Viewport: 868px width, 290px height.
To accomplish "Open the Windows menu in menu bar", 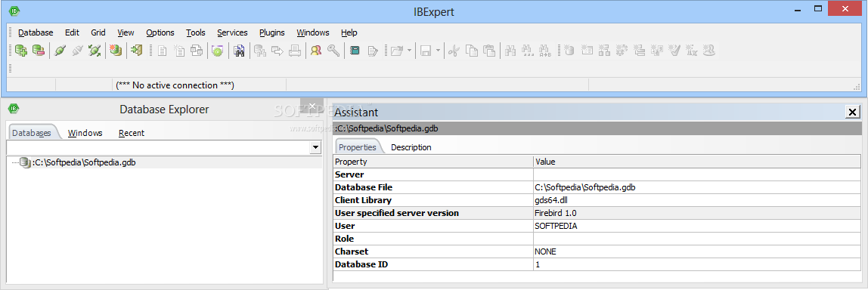I will click(313, 32).
